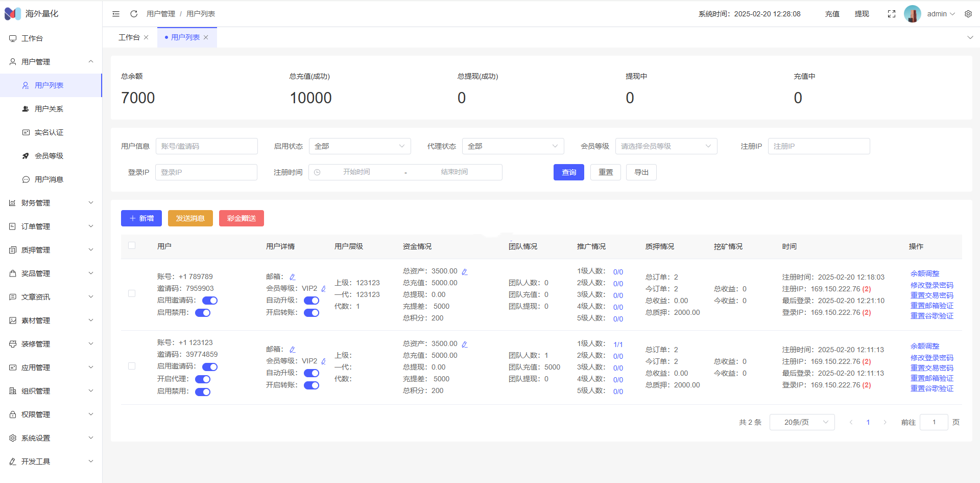Disable 开启代理 switch for user 123123

(203, 379)
